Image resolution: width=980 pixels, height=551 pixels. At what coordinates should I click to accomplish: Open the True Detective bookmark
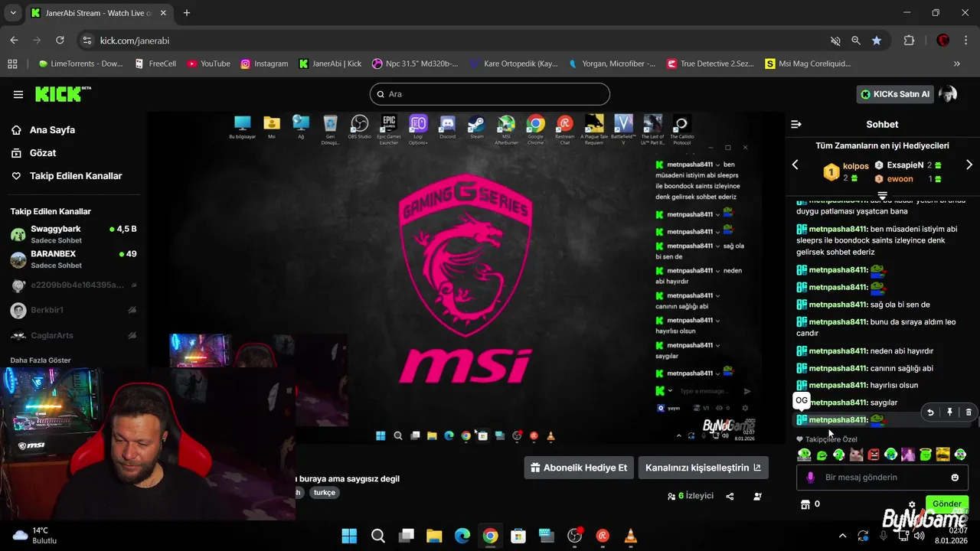pos(710,64)
